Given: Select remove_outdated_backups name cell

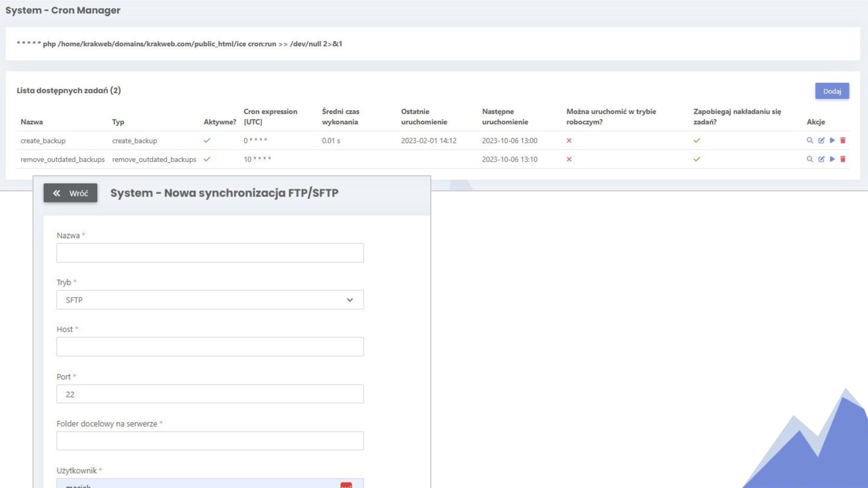Looking at the screenshot, I should [62, 160].
